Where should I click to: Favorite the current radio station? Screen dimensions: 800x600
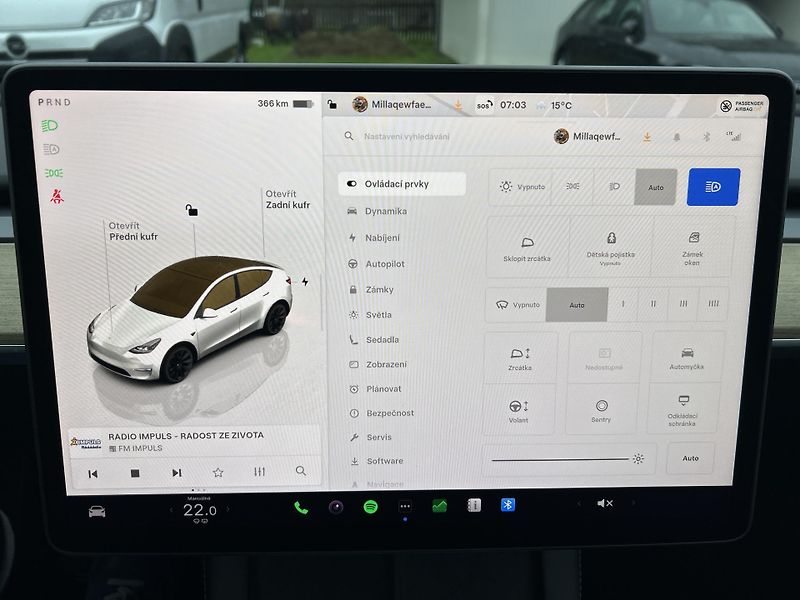(x=218, y=472)
